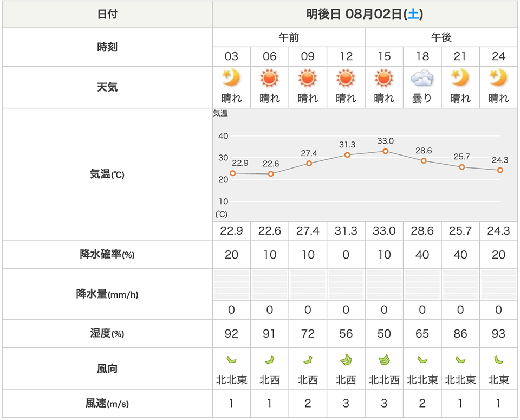Click the wind arrow icon in the 12 o'clock column
The image size is (520, 420).
pos(346,359)
